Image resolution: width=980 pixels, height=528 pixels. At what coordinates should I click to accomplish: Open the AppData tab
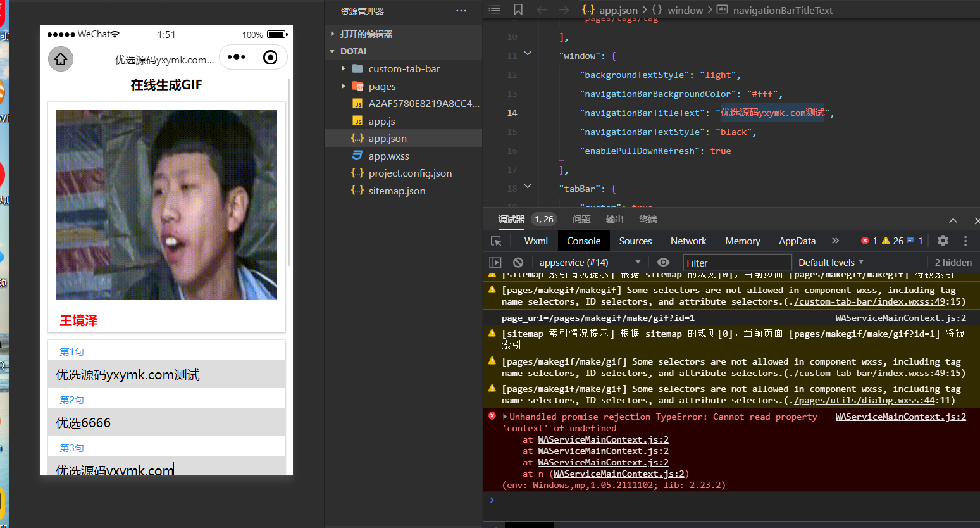(x=797, y=241)
